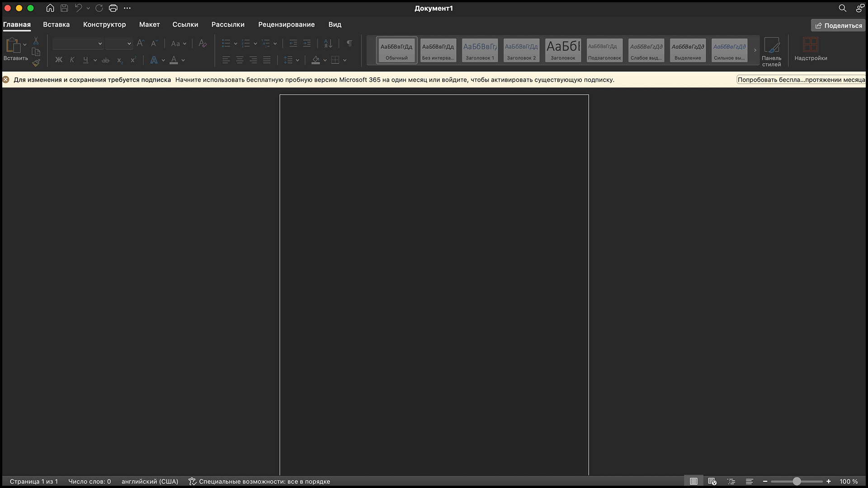
Task: Toggle italic formatting (К)
Action: pos(72,60)
